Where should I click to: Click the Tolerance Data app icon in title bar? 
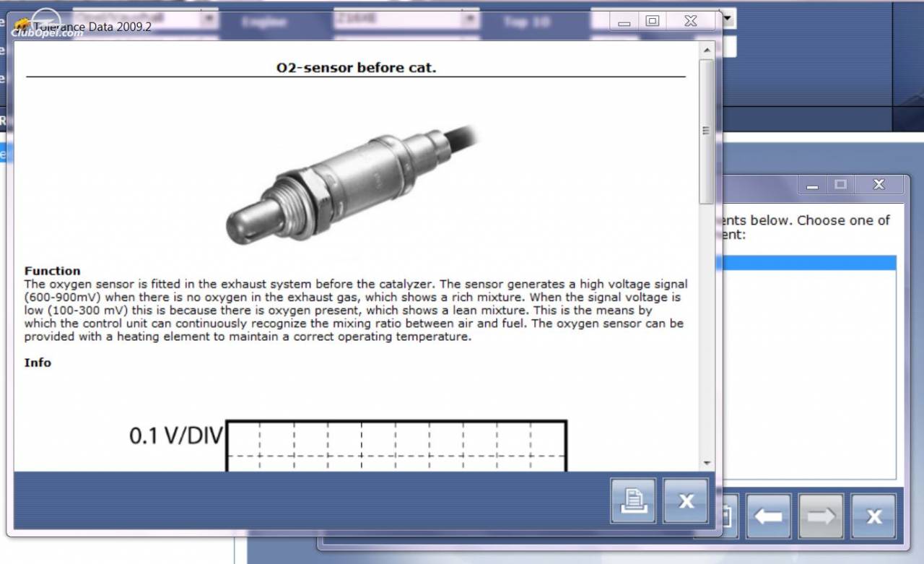pos(22,26)
